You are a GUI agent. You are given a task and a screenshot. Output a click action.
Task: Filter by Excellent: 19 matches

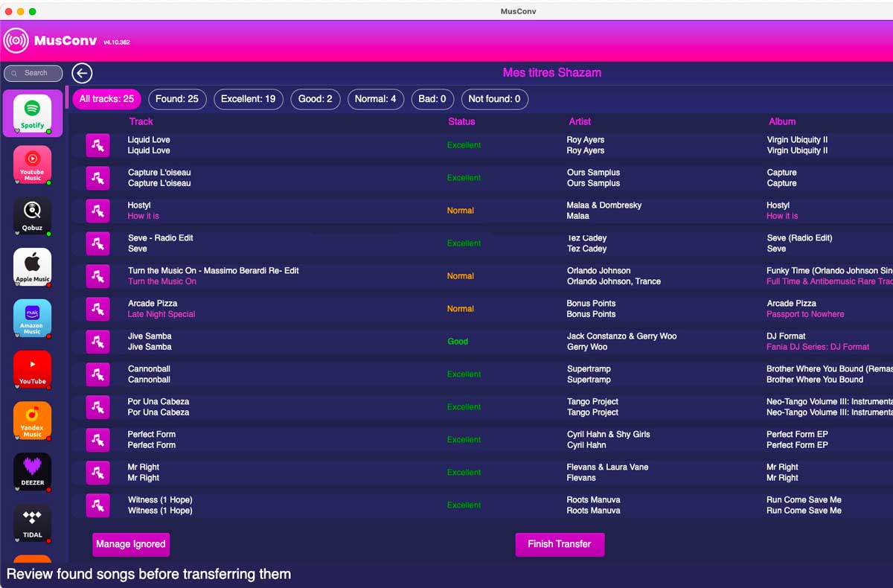click(248, 99)
